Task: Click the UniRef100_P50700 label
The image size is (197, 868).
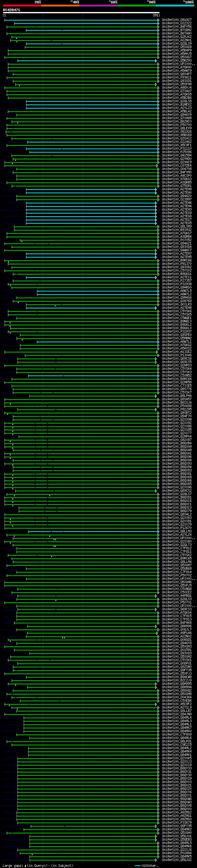Action: [177, 125]
